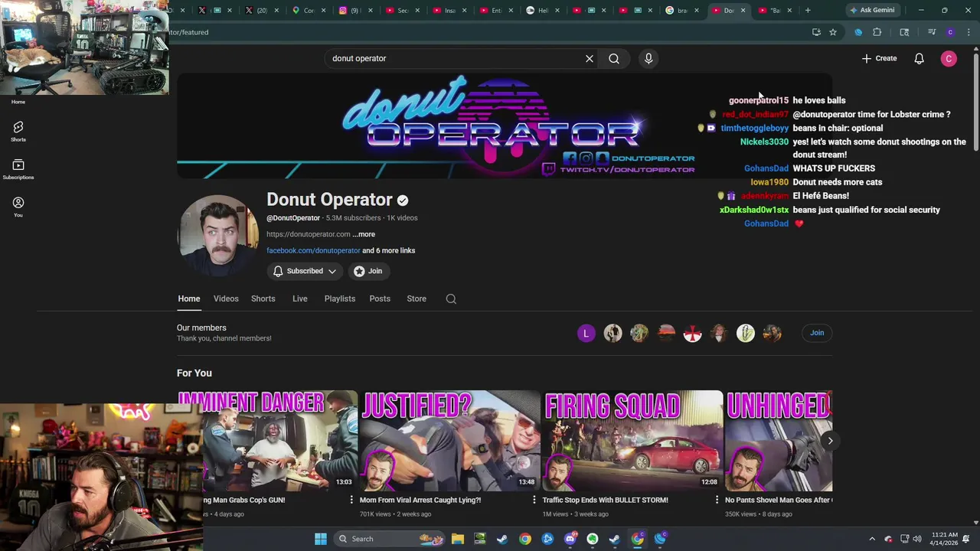Open options for Traffic Stop Ends video
980x551 pixels.
coord(717,500)
